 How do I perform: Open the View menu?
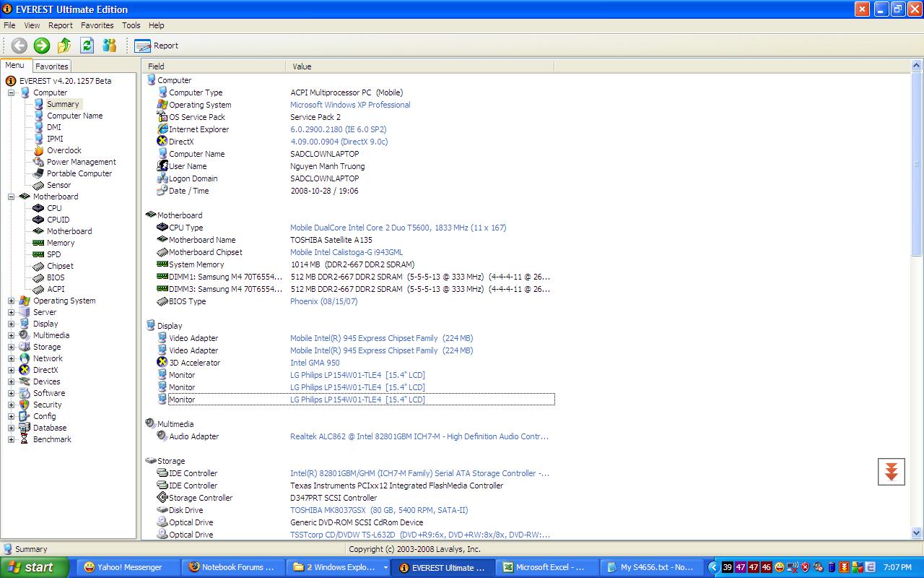[32, 25]
